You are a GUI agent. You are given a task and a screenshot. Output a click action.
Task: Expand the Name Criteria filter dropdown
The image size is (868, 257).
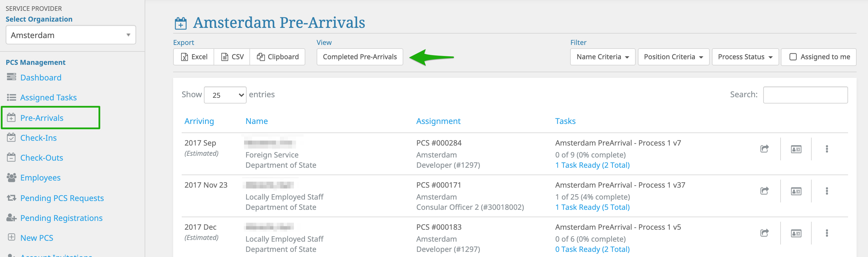pyautogui.click(x=603, y=57)
